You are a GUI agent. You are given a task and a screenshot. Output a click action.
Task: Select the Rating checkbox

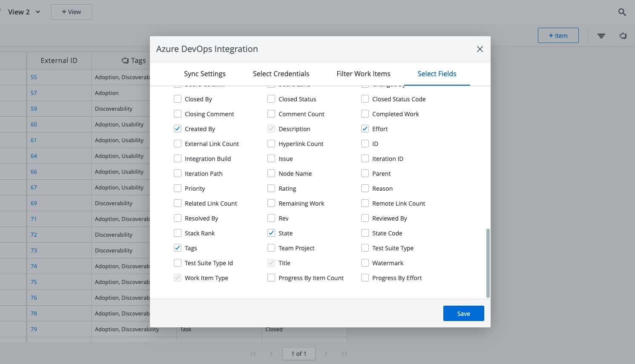[x=271, y=188]
